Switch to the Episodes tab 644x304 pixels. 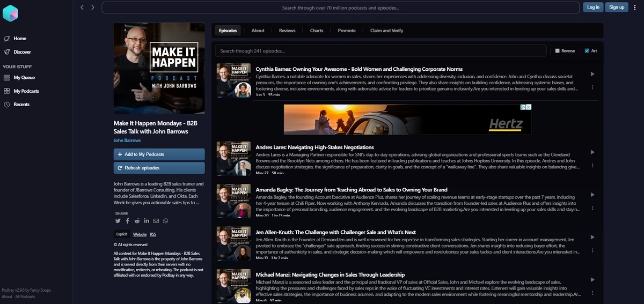coord(228,31)
